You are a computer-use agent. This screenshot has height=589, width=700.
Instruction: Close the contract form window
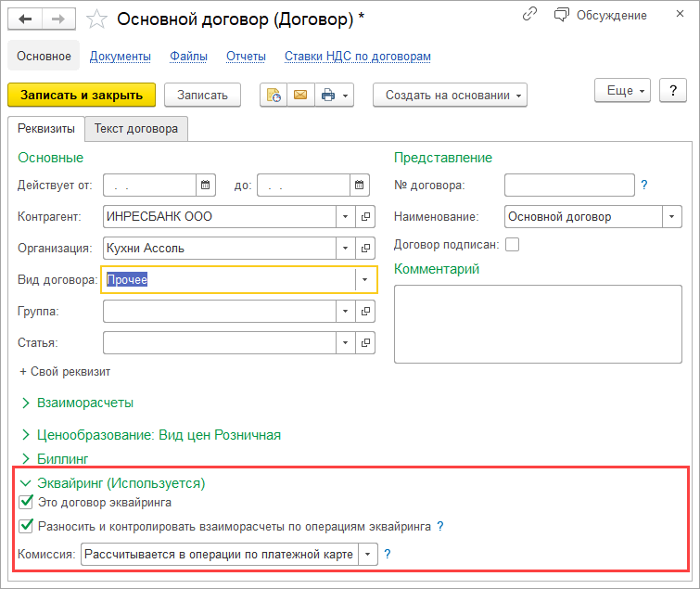(x=680, y=14)
